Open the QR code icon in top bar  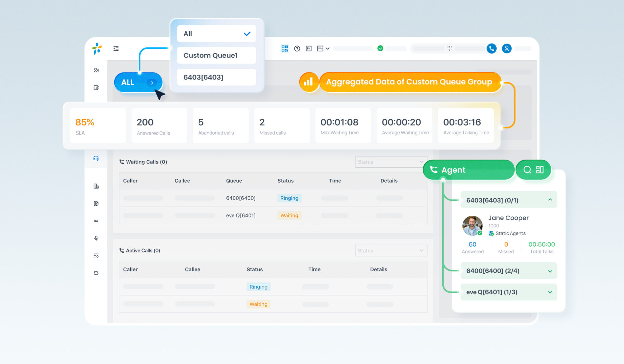pos(285,48)
